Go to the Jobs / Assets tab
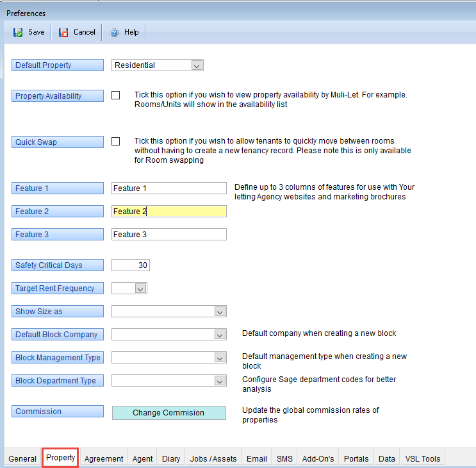476x468 pixels. tap(213, 458)
